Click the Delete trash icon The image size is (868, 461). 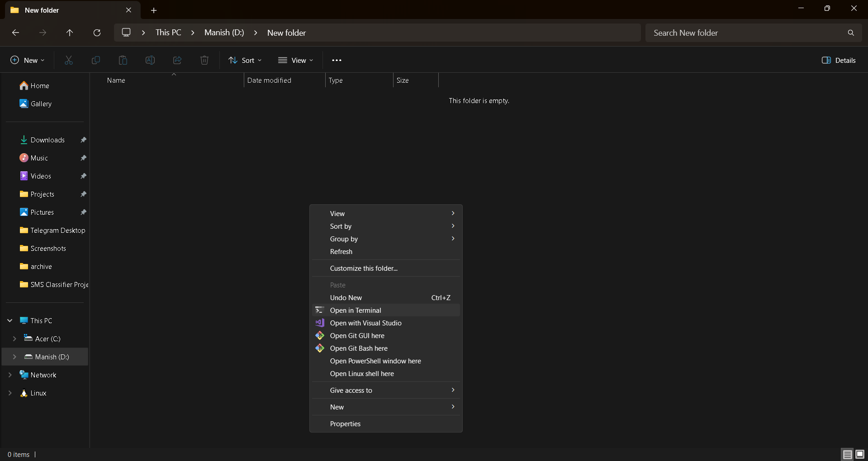pos(204,60)
